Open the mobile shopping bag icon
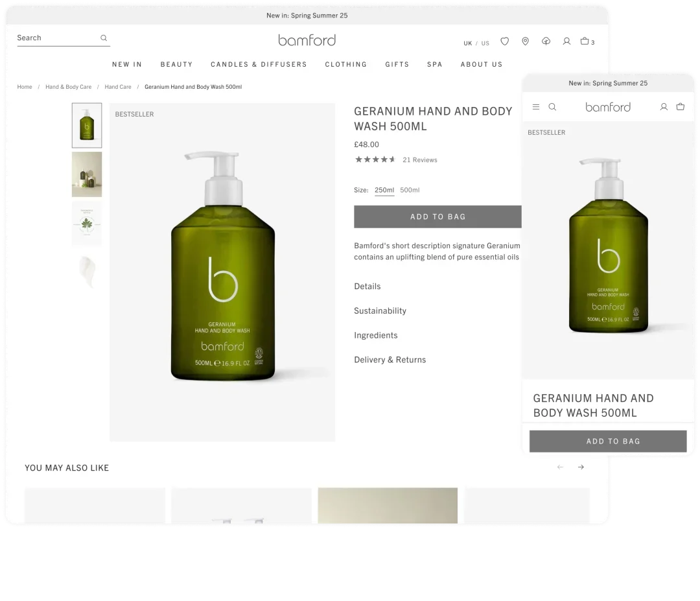This screenshot has height=601, width=700. click(x=681, y=107)
